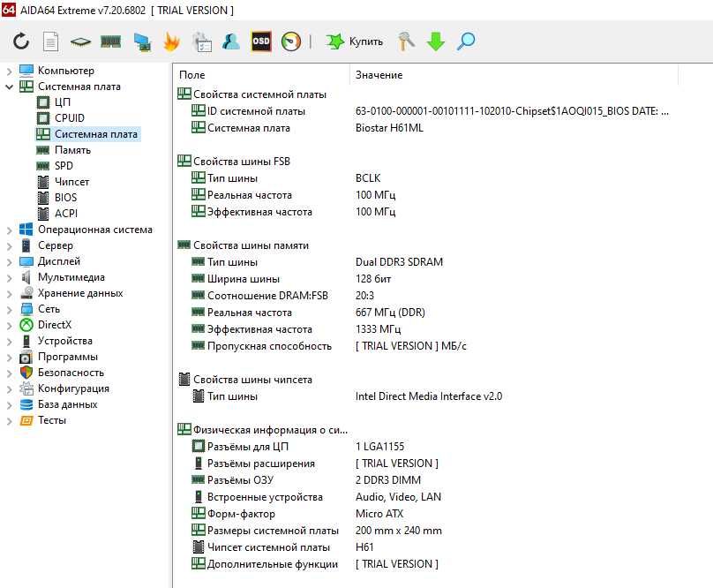This screenshot has width=713, height=588.
Task: Click the Свойства шины FSB group header
Action: click(242, 162)
